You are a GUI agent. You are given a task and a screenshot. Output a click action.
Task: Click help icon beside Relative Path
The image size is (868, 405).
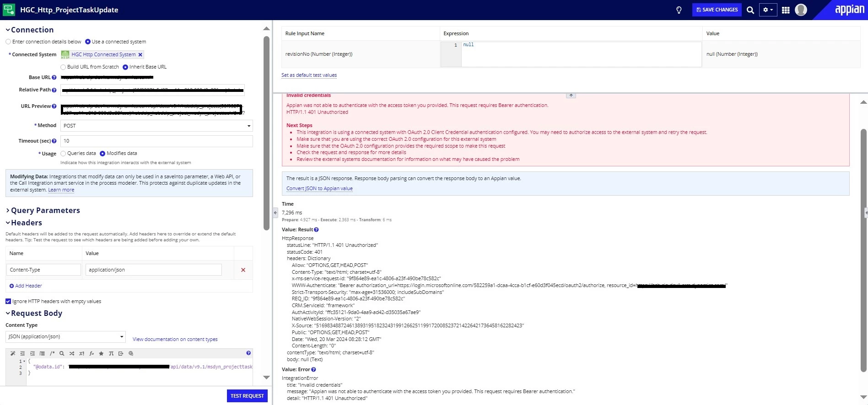pos(54,90)
